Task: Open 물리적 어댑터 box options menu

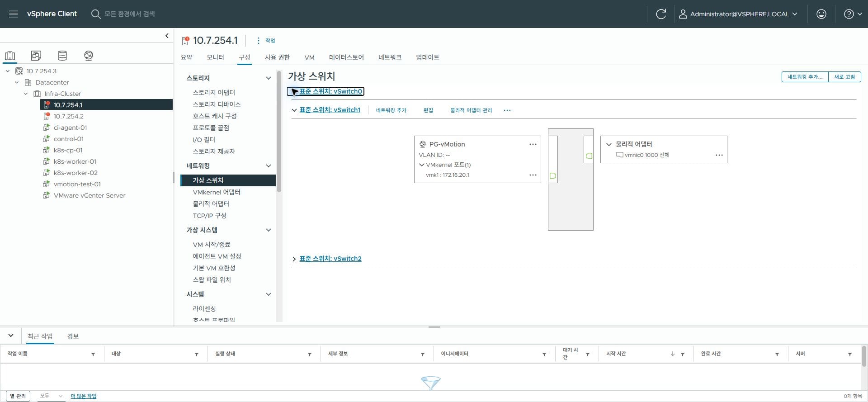Action: coord(719,155)
